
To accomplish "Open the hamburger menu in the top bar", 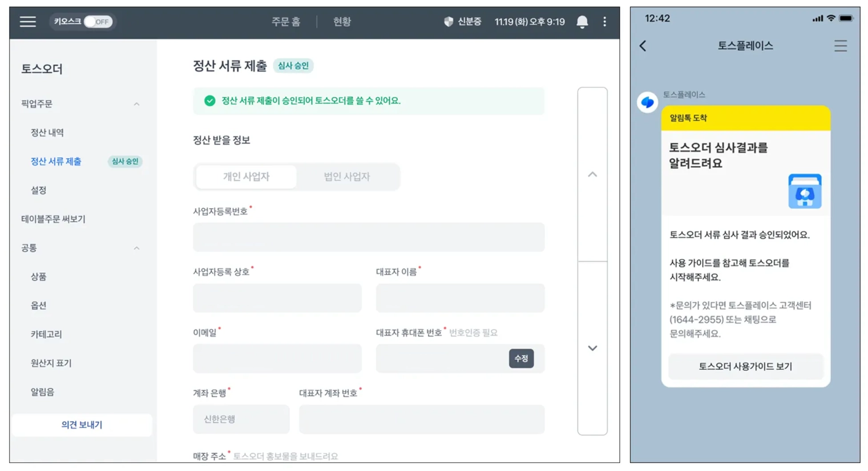I will click(x=28, y=21).
